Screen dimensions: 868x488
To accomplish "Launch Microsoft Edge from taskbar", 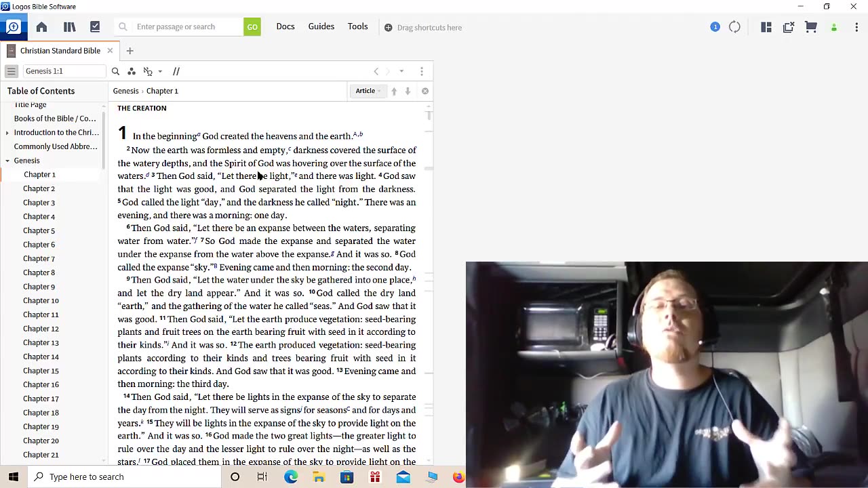I will pyautogui.click(x=291, y=477).
